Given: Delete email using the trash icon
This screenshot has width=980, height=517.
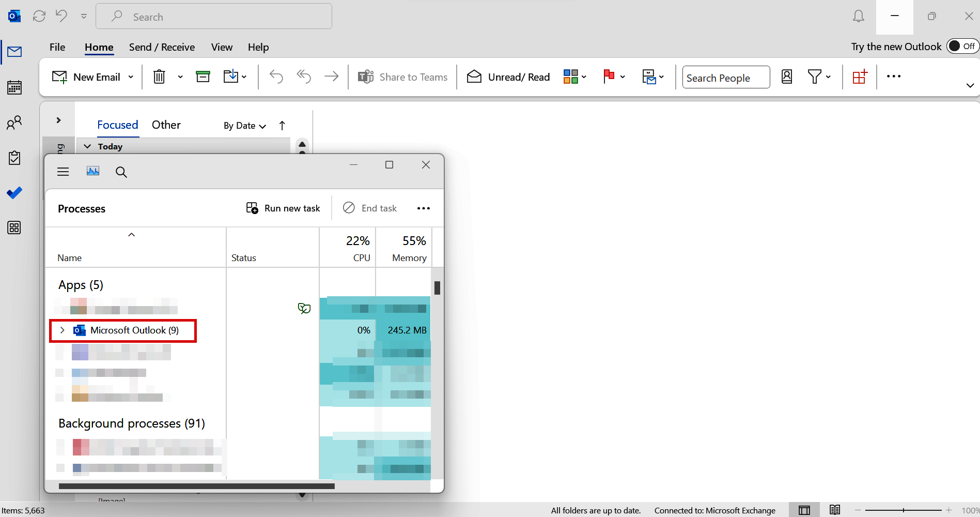Looking at the screenshot, I should (159, 76).
